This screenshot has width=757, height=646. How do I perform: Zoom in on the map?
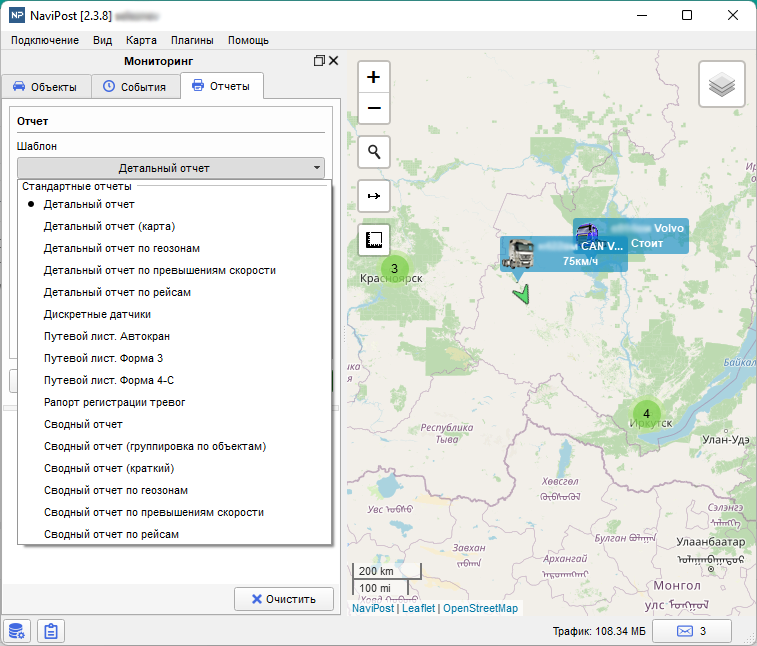pyautogui.click(x=374, y=77)
